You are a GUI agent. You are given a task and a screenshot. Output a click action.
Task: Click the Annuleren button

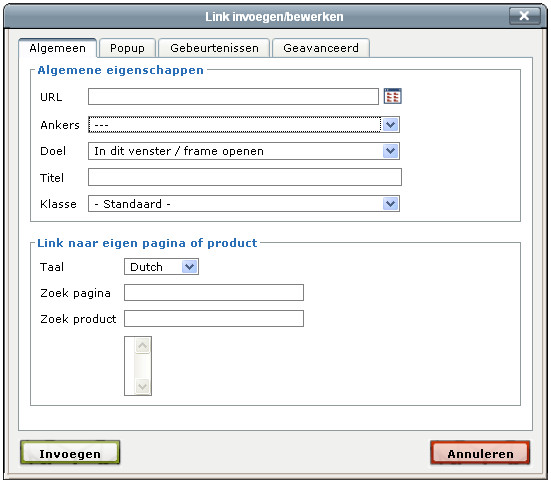coord(480,453)
